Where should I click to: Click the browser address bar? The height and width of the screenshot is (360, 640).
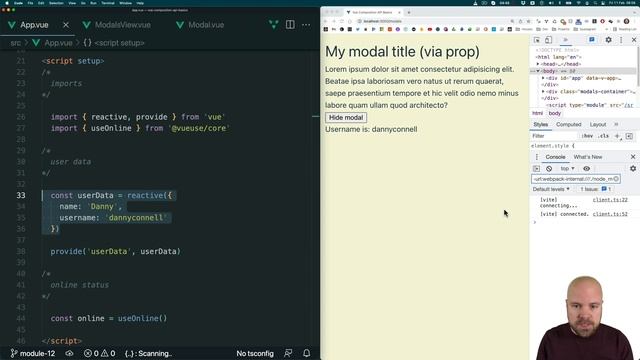433,21
